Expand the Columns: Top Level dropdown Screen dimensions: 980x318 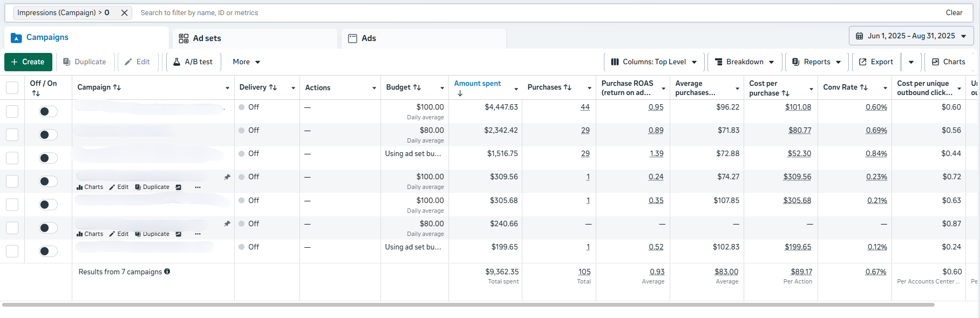[x=654, y=62]
